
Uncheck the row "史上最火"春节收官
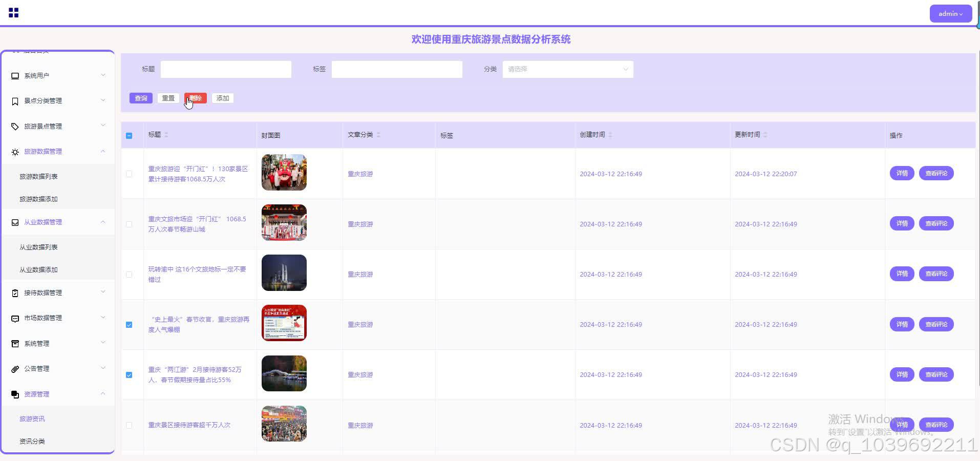coord(129,325)
